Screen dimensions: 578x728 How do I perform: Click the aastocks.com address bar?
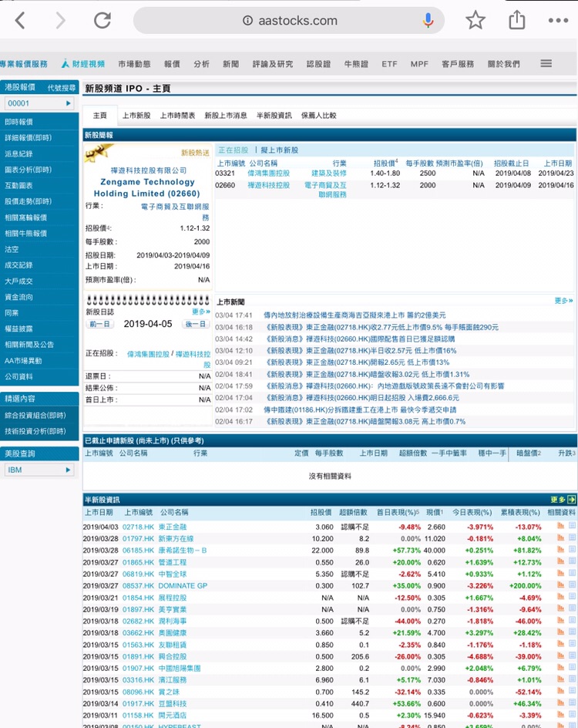click(x=289, y=20)
